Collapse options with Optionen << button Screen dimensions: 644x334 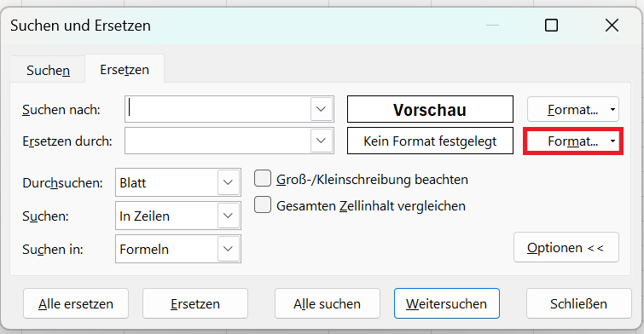[x=566, y=247]
